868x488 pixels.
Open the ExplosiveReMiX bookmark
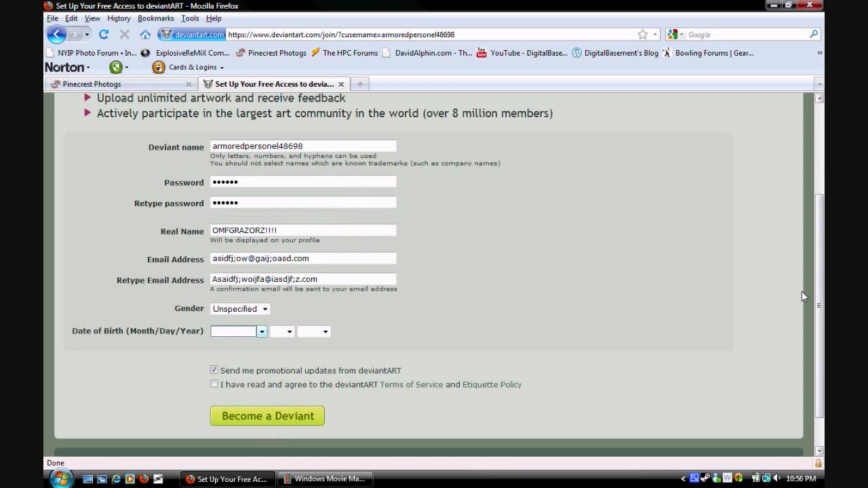pos(186,53)
